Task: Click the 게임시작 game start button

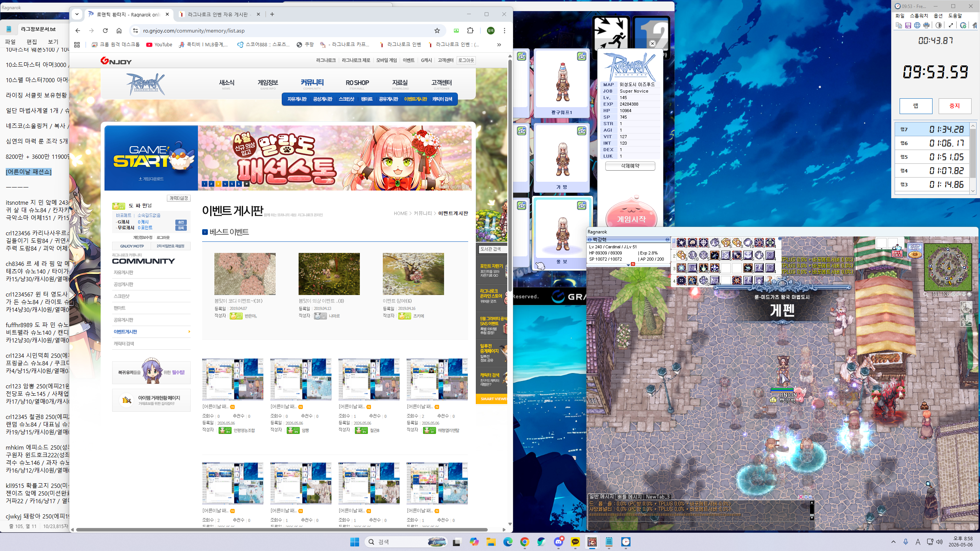Action: coord(631,219)
